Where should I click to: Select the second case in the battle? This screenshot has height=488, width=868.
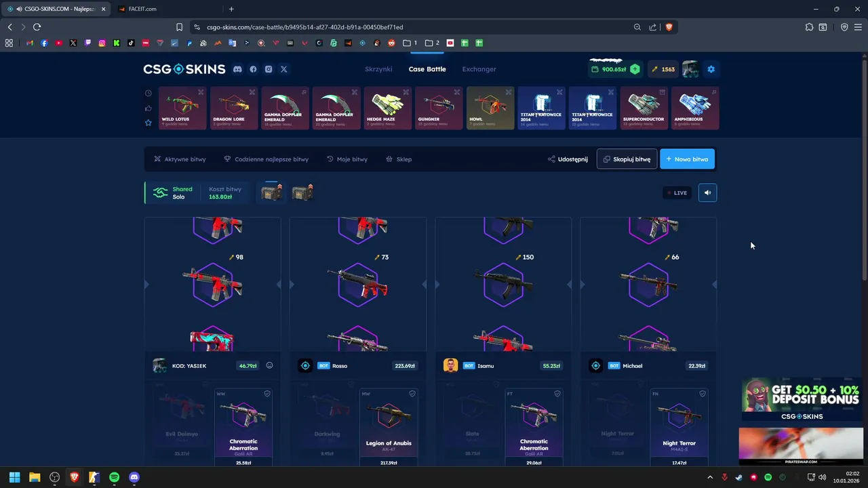click(302, 192)
